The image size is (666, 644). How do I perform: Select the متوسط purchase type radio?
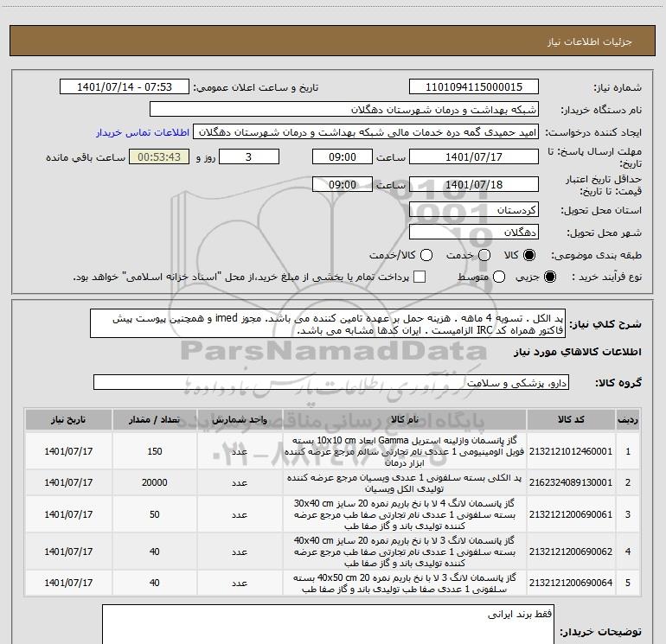499,277
